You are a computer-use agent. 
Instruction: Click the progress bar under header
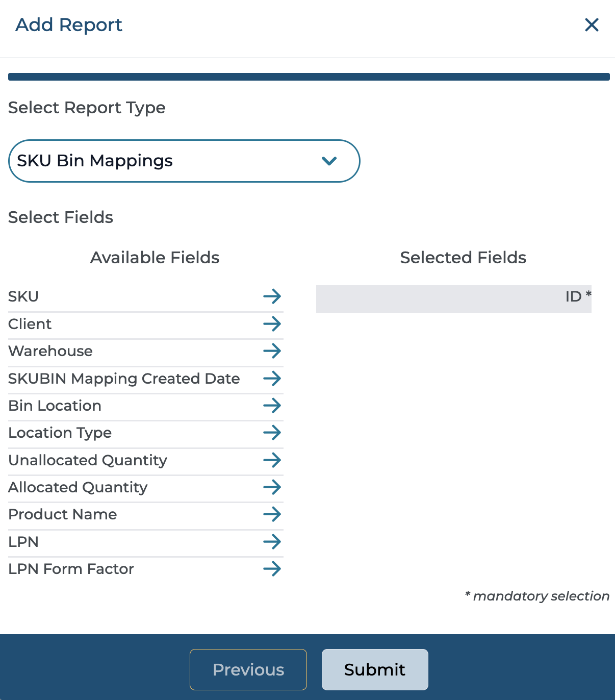pyautogui.click(x=309, y=77)
